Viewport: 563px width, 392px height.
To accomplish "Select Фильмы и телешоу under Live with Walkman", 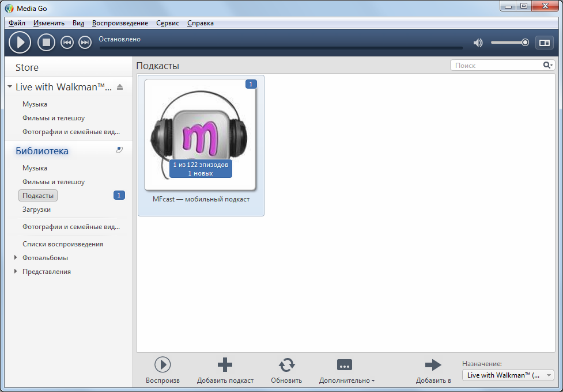I will [54, 118].
